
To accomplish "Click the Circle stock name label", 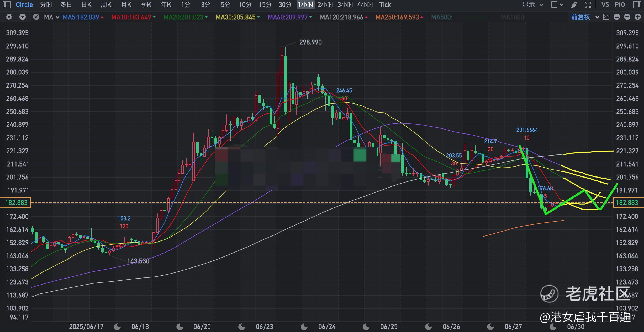I will click(x=24, y=5).
